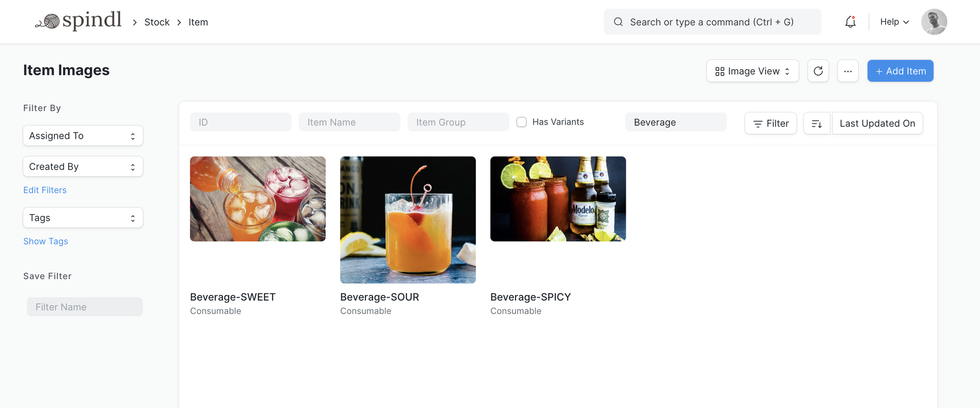The image size is (980, 408).
Task: Switch view using Image View selector
Action: (x=752, y=71)
